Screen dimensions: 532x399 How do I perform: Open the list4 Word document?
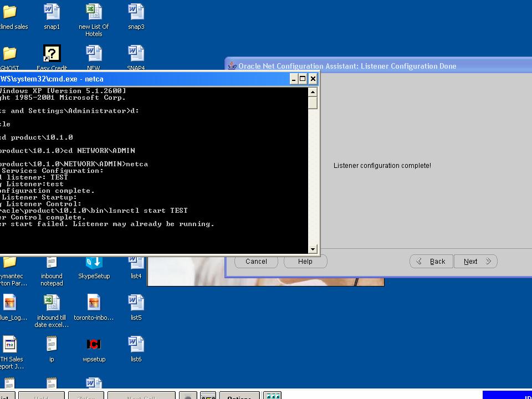[136, 263]
